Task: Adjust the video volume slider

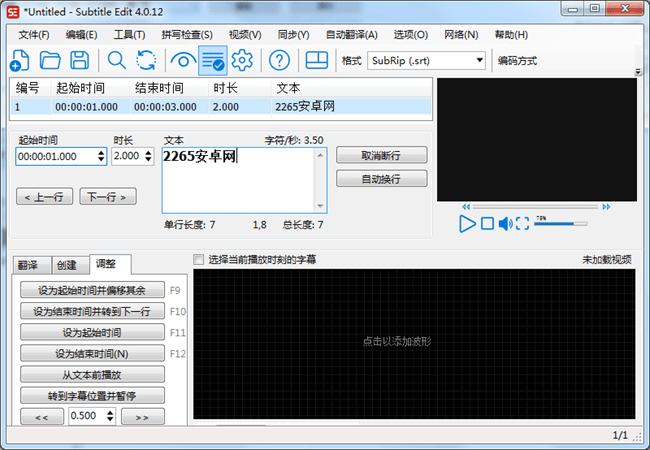Action: point(560,223)
